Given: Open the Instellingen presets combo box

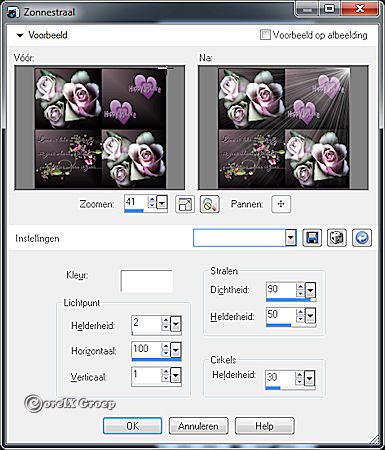Looking at the screenshot, I should tap(245, 238).
